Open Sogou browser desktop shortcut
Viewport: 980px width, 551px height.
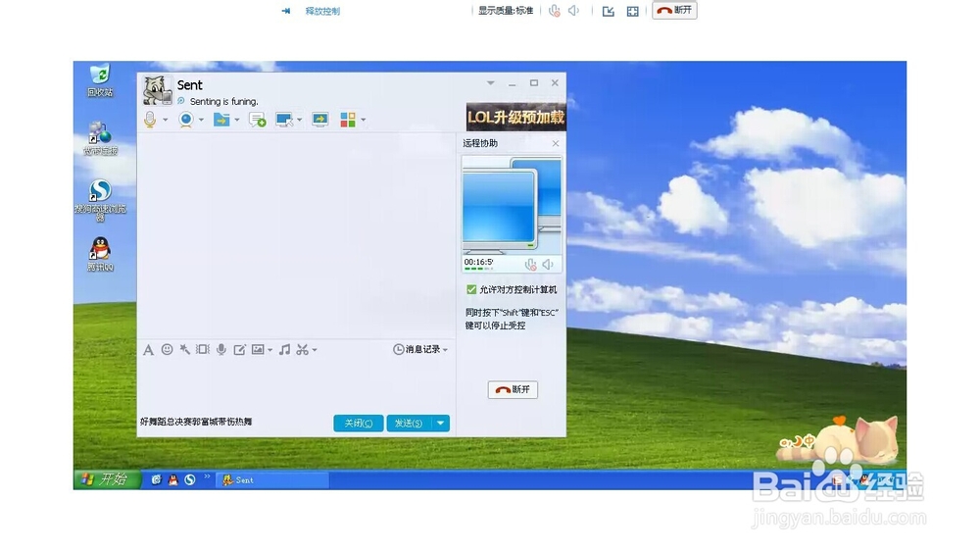pos(101,200)
